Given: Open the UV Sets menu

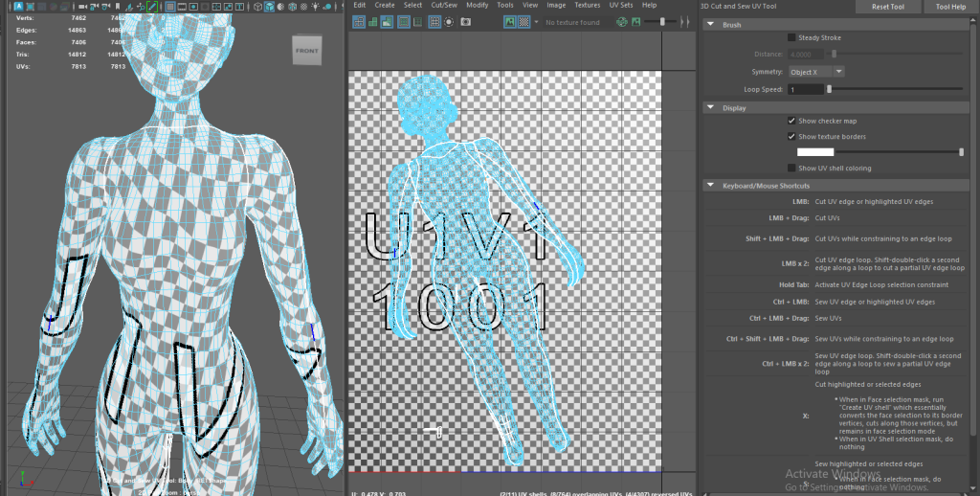Looking at the screenshot, I should (621, 5).
